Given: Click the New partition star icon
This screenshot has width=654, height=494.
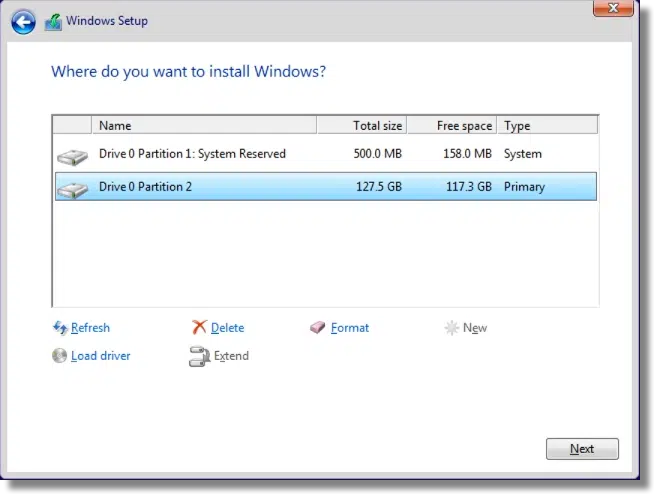Looking at the screenshot, I should (451, 328).
